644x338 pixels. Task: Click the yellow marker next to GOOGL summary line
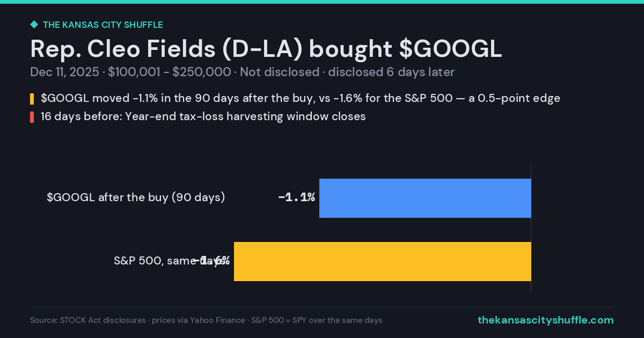(x=32, y=99)
